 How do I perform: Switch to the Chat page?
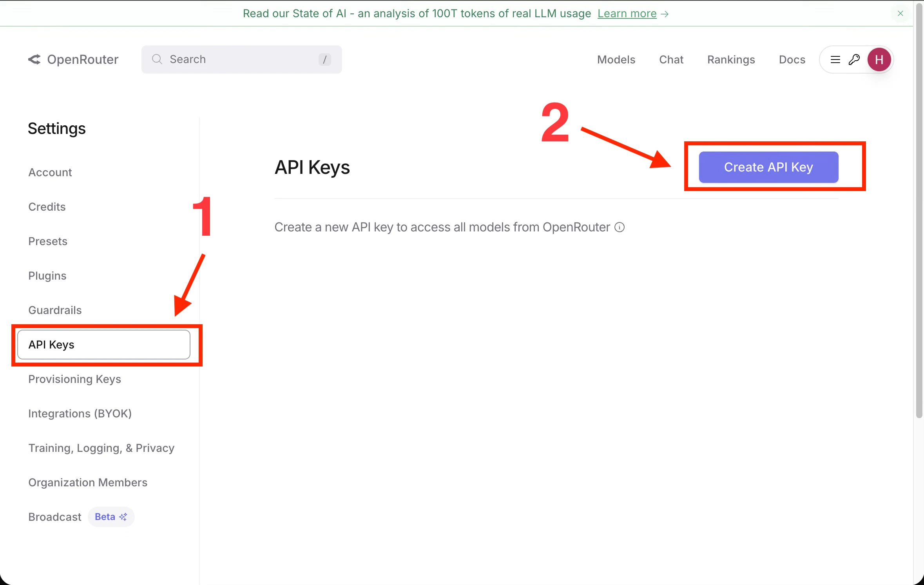coord(671,59)
